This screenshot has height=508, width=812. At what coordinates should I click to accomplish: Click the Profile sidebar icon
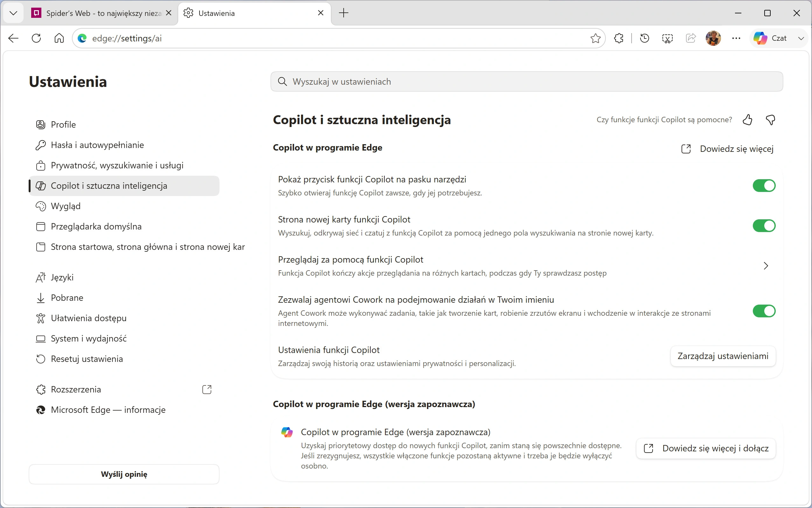41,125
